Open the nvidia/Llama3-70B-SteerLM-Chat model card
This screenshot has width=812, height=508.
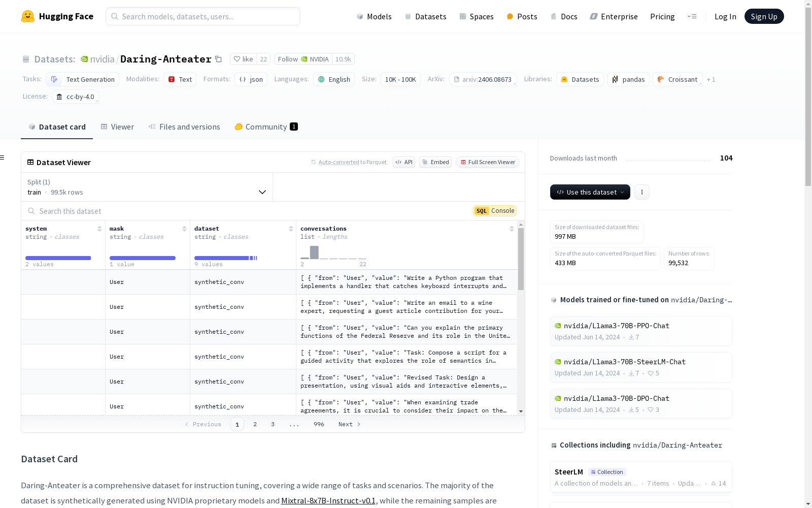point(641,367)
